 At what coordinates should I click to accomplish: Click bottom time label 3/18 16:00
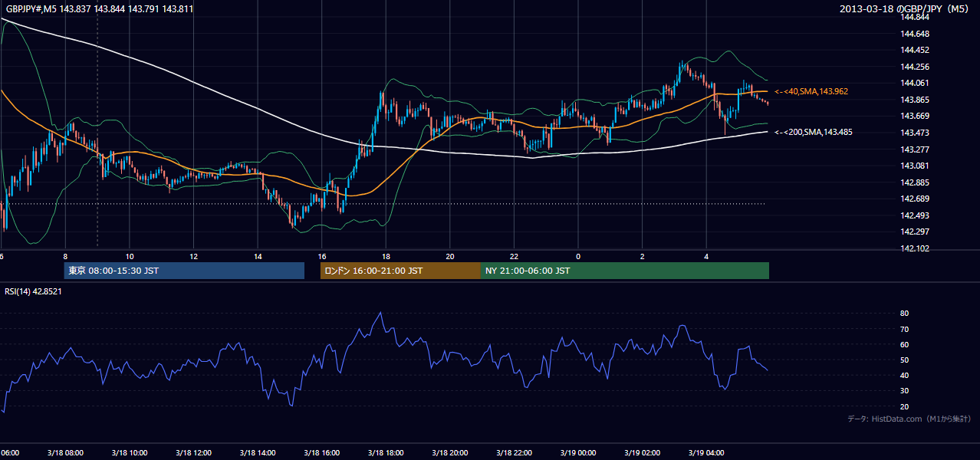pyautogui.click(x=321, y=453)
